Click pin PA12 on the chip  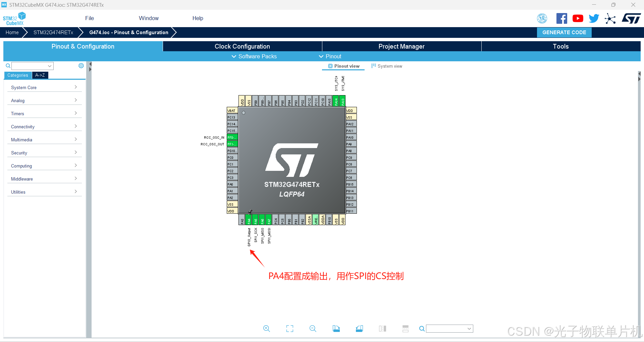click(351, 124)
